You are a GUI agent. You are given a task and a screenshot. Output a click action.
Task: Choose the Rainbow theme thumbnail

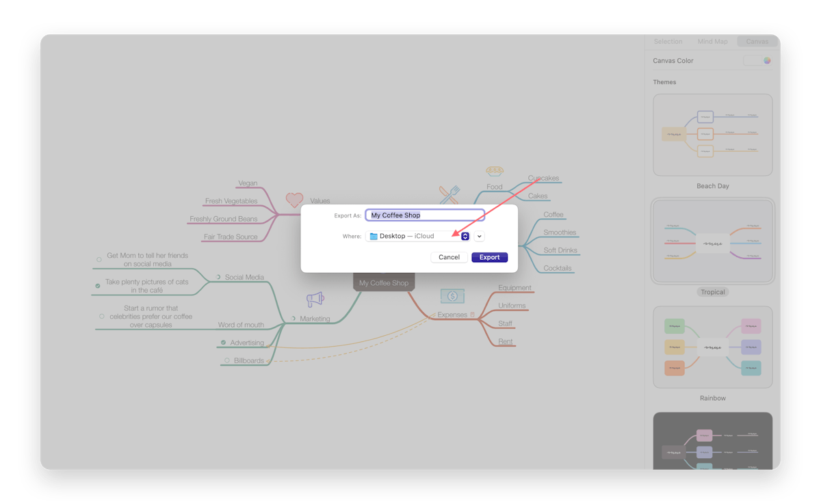pyautogui.click(x=713, y=347)
